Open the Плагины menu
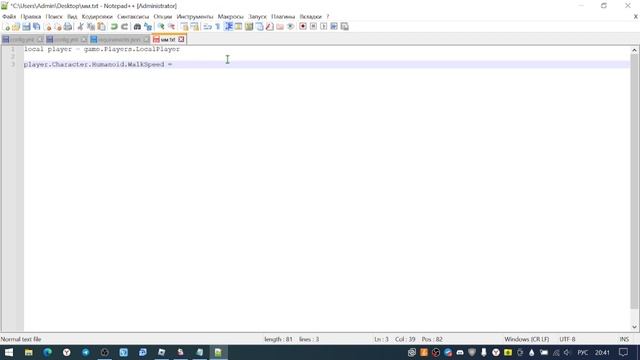 [283, 17]
